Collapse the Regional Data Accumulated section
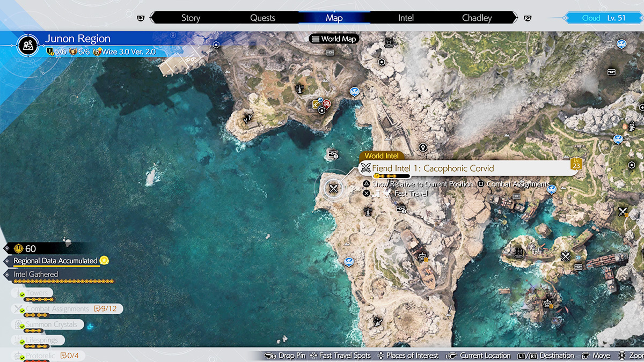The image size is (644, 362). click(x=55, y=261)
